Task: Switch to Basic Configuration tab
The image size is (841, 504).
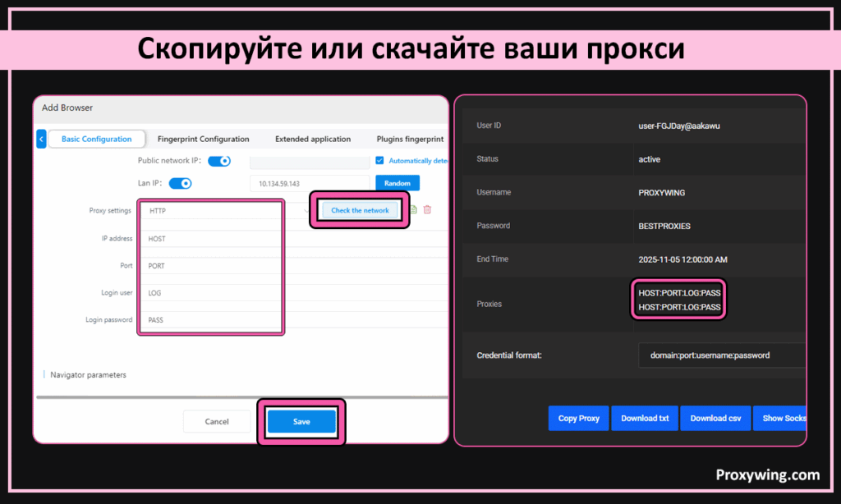Action: click(x=96, y=140)
